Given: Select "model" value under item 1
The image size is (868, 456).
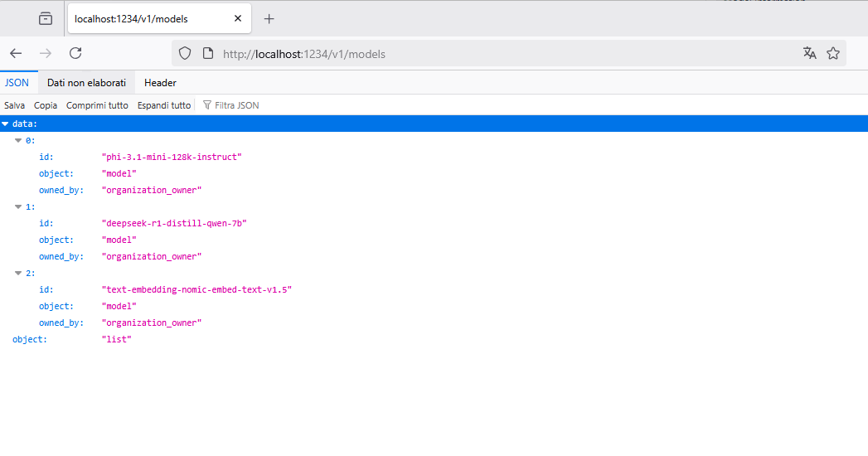Looking at the screenshot, I should (119, 240).
